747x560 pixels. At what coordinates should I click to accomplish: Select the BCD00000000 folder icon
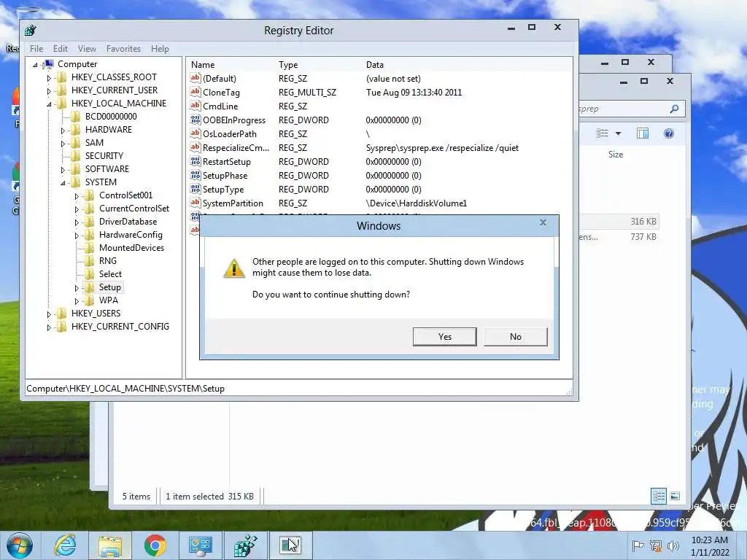pyautogui.click(x=75, y=117)
